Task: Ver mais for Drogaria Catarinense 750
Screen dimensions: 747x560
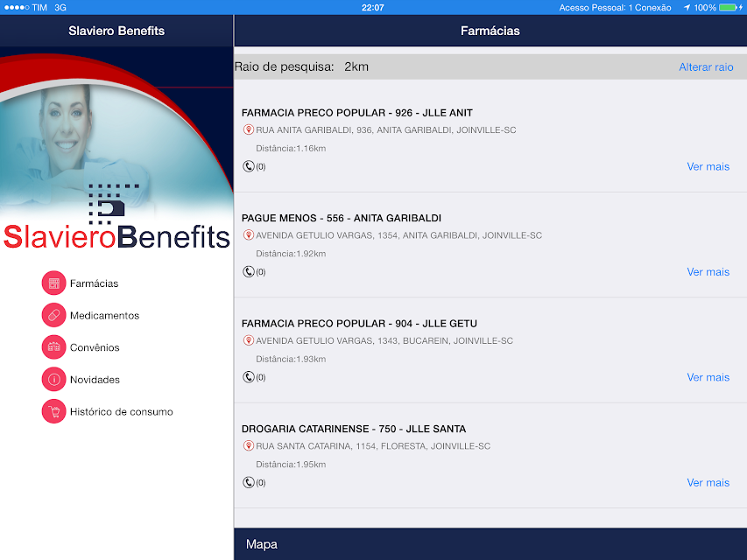Action: pos(708,482)
